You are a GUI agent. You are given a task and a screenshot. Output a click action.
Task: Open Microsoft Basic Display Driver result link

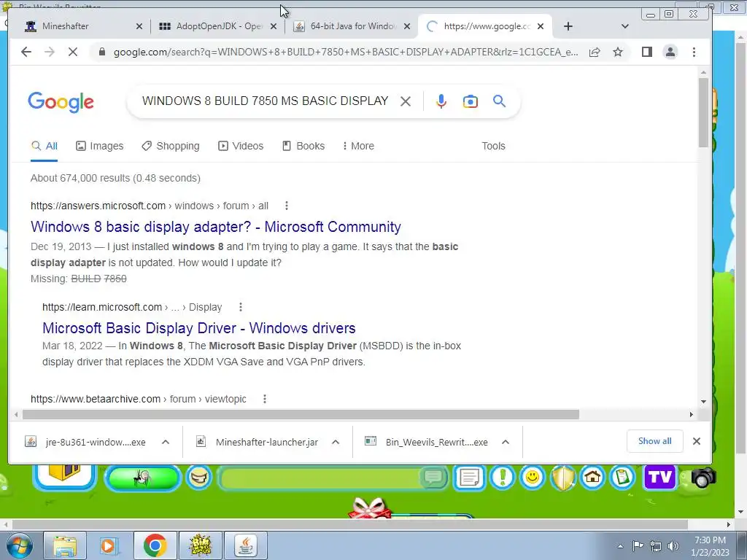coord(198,328)
